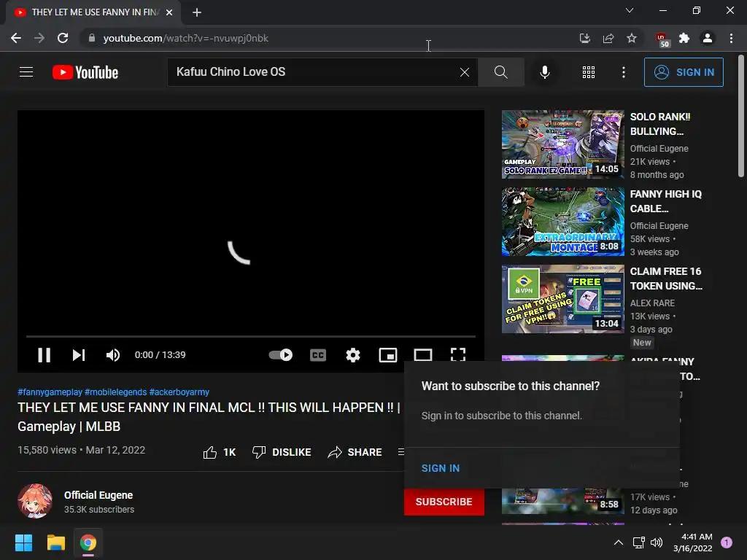Image resolution: width=747 pixels, height=560 pixels.
Task: Enable the miniplayer
Action: click(x=388, y=355)
